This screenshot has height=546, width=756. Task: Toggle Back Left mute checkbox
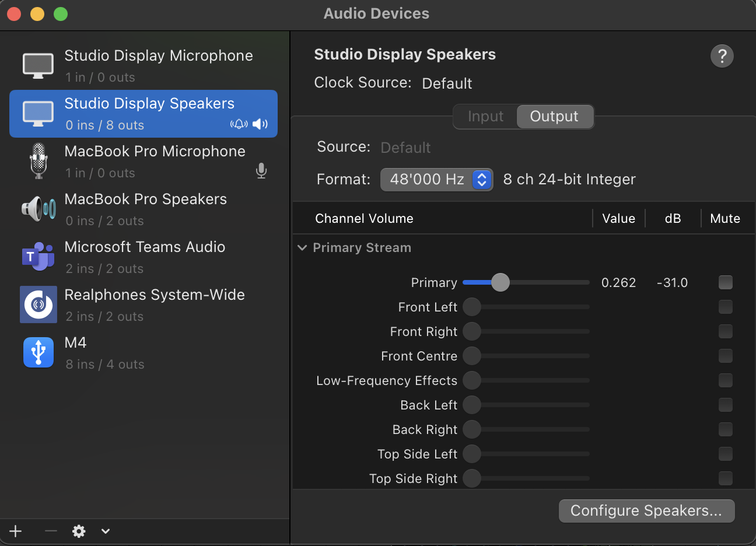[x=726, y=405]
